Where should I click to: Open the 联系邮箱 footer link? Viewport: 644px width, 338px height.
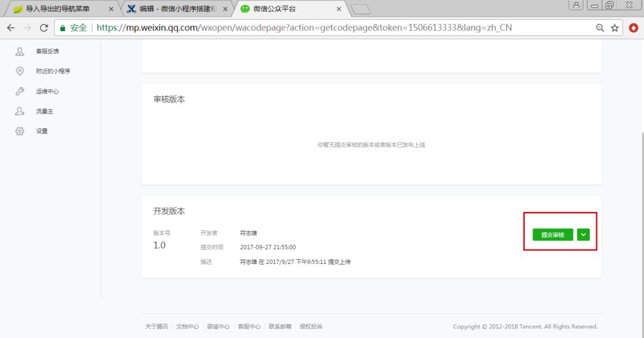(280, 327)
